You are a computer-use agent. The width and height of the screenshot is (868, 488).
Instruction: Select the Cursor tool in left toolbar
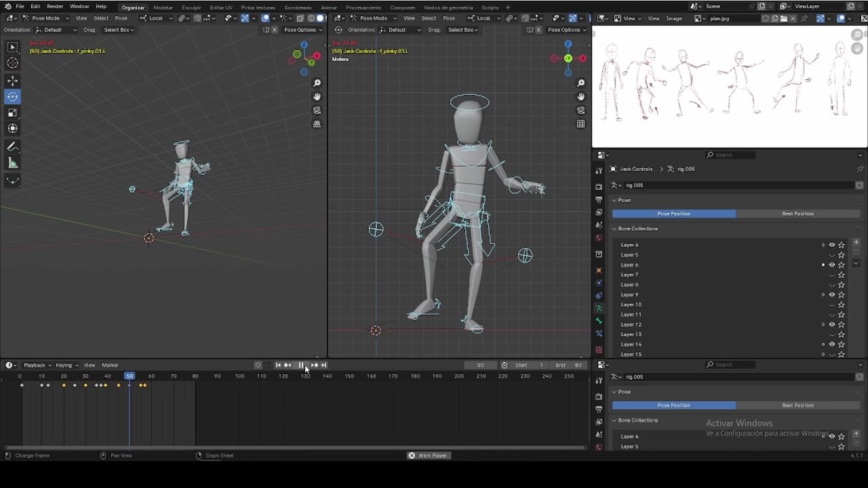(12, 63)
